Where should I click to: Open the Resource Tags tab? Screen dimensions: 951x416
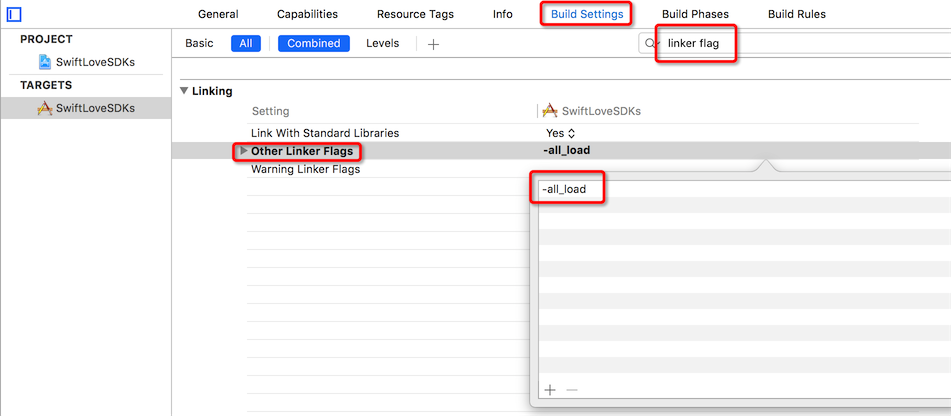click(415, 14)
